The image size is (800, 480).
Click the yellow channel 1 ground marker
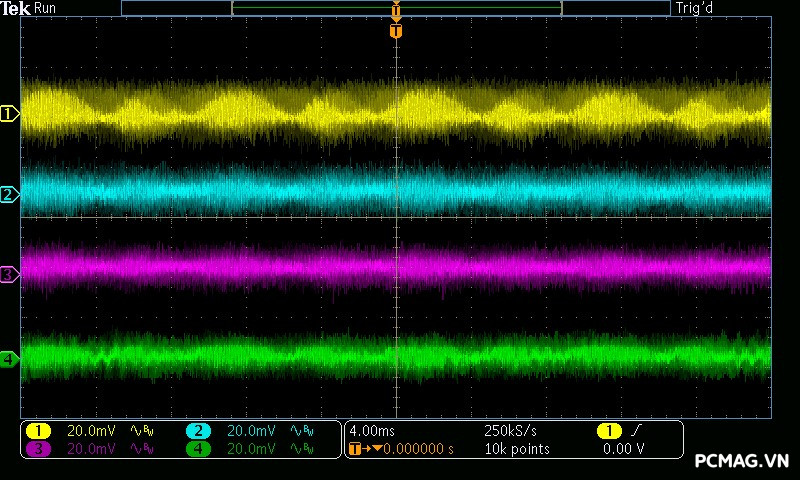[9, 114]
